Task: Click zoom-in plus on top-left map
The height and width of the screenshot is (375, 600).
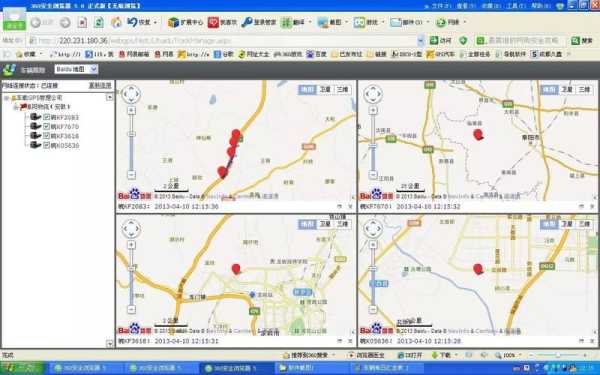Action: click(x=131, y=111)
